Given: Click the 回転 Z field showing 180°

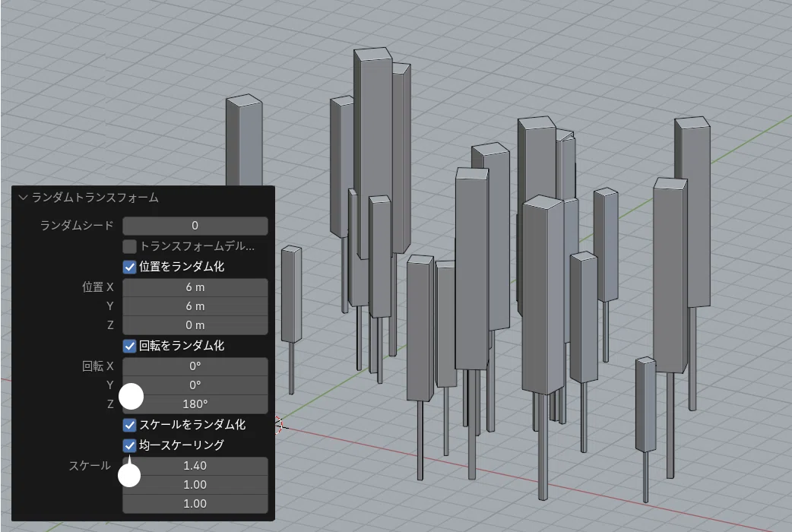Looking at the screenshot, I should pyautogui.click(x=195, y=404).
